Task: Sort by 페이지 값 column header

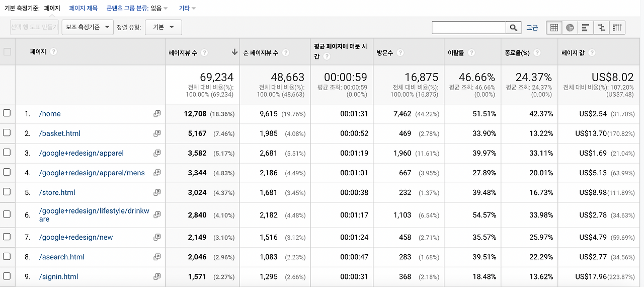Action: [574, 52]
